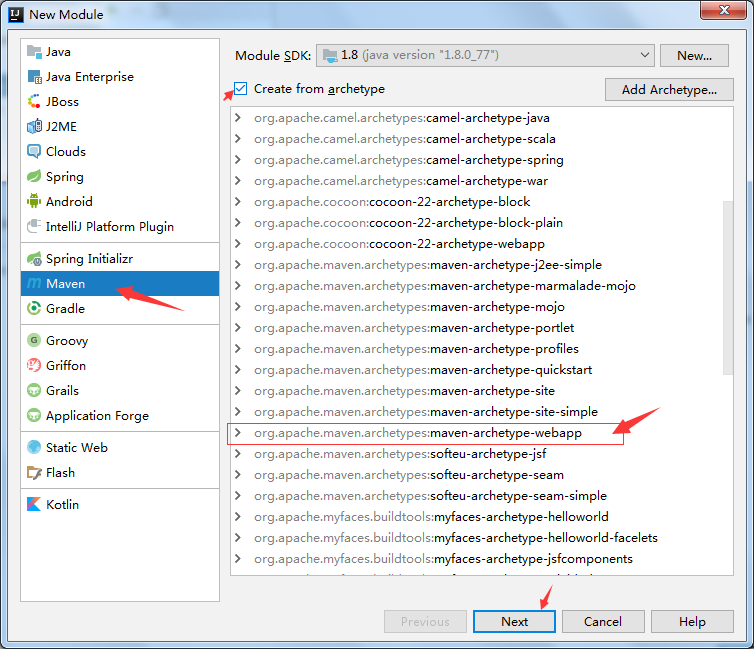
Task: Expand cocoon-22-archetype-block node
Action: (238, 201)
